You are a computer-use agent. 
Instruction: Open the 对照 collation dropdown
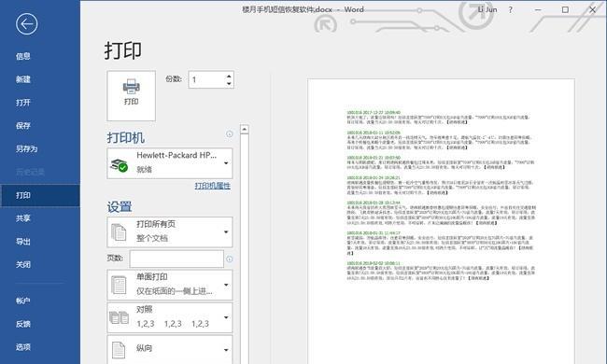(x=170, y=317)
